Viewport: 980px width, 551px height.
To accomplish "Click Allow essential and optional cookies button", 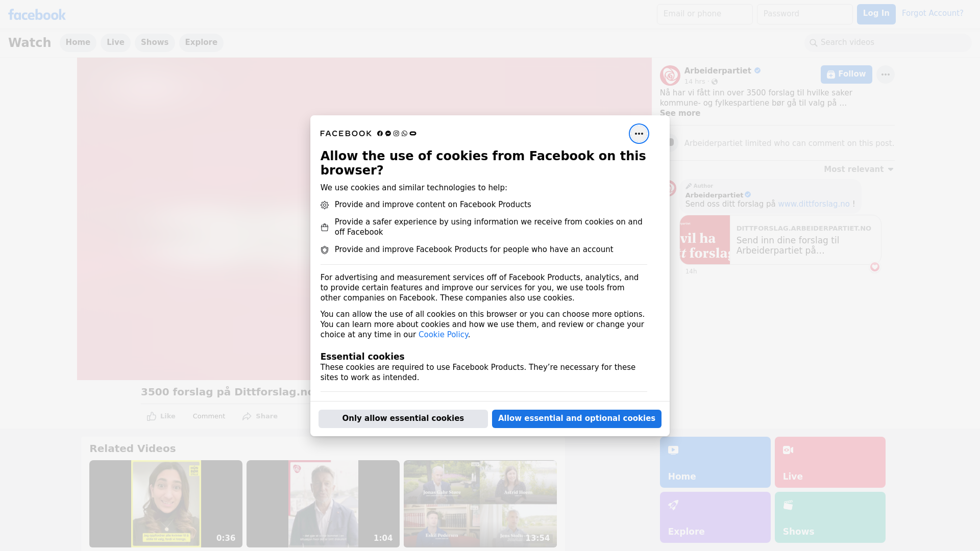I will (x=576, y=418).
